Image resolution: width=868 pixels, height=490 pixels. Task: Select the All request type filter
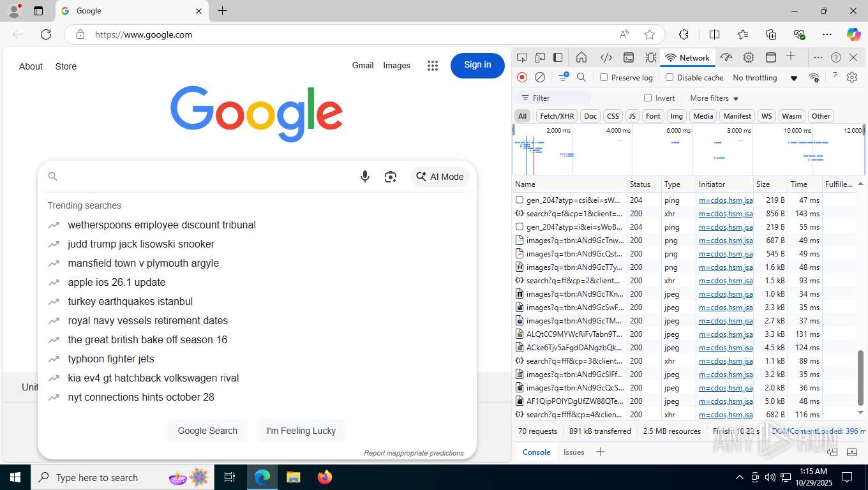(x=523, y=116)
